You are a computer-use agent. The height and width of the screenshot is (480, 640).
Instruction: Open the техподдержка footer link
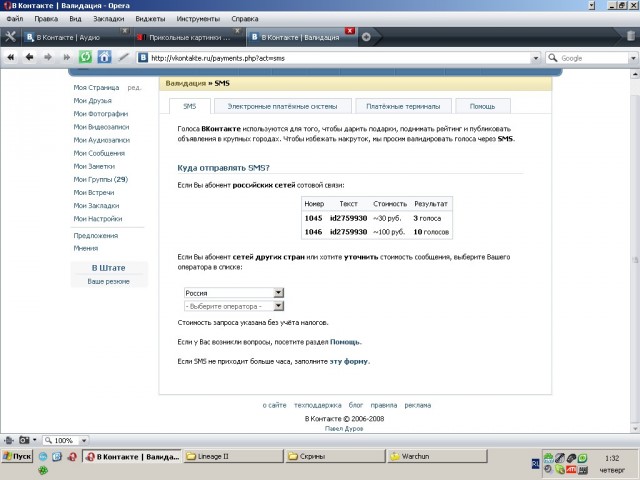pos(318,405)
